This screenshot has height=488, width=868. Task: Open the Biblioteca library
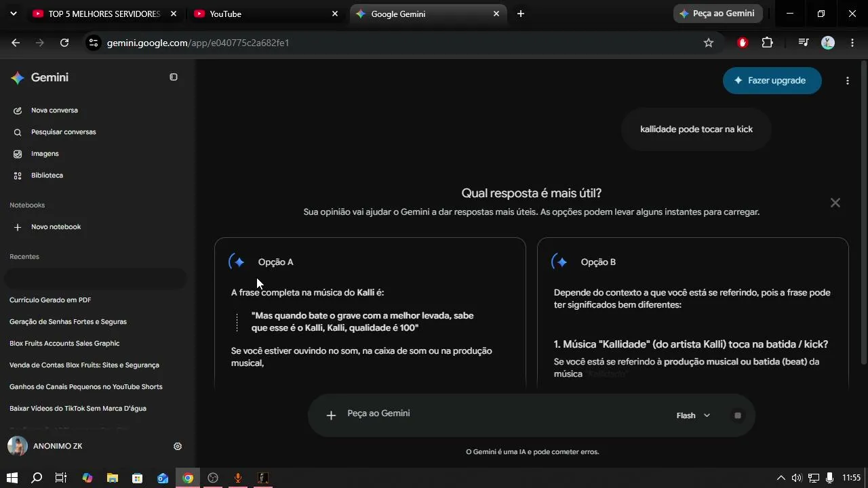[x=47, y=176]
